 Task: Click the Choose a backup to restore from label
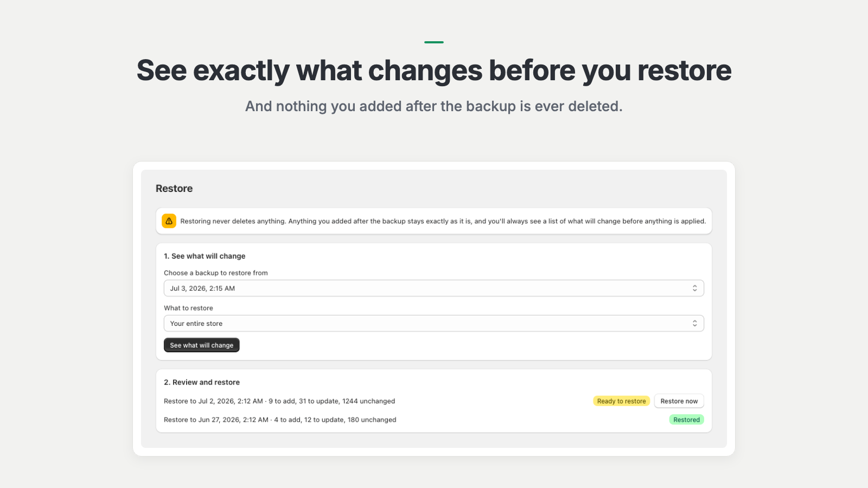[x=216, y=273]
